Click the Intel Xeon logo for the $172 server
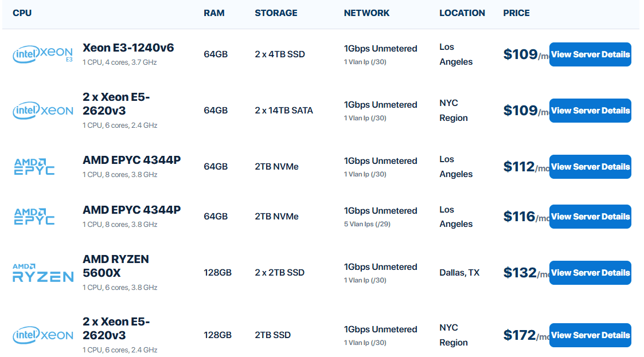This screenshot has height=357, width=644. pos(42,335)
